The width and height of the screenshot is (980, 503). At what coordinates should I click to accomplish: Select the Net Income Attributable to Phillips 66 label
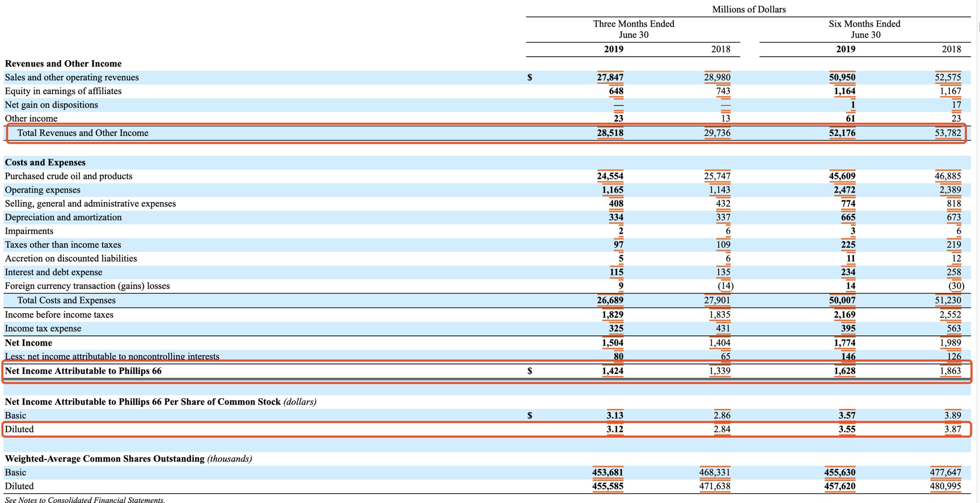point(83,371)
